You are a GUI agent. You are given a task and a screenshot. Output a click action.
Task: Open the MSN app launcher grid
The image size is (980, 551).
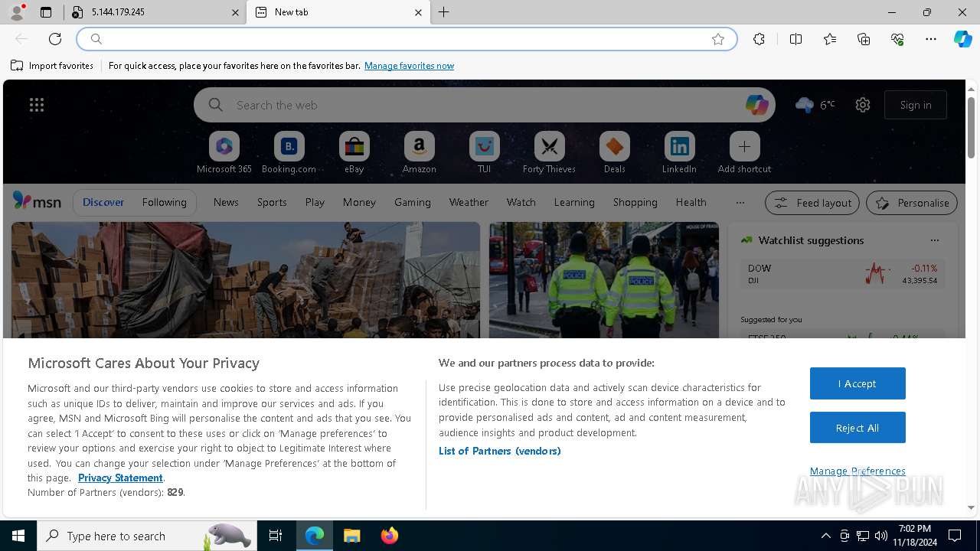[37, 105]
